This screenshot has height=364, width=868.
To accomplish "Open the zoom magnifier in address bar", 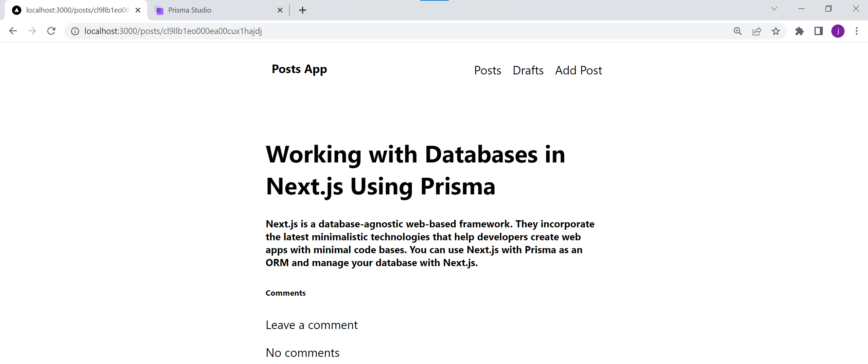I will pos(738,31).
